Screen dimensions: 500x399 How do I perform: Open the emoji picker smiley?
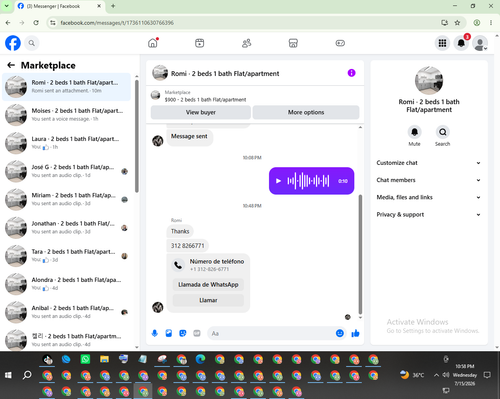click(340, 333)
